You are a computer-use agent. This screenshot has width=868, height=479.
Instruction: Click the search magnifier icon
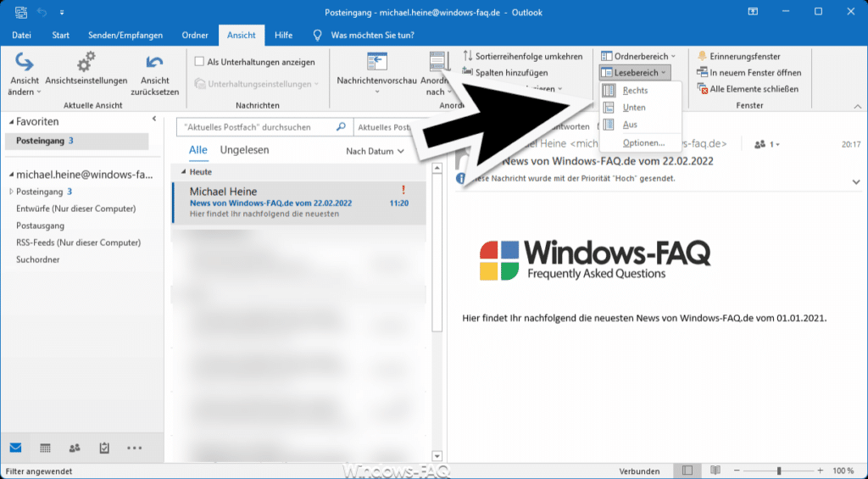pos(341,127)
